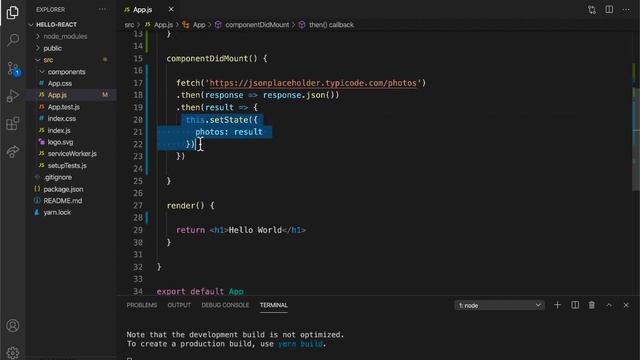Expand the node_modules folder
The height and width of the screenshot is (360, 640).
click(65, 36)
